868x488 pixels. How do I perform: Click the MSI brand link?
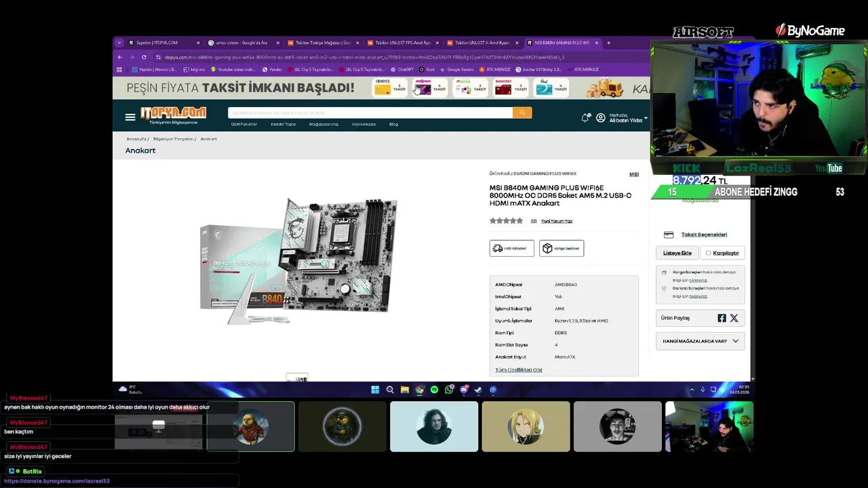(x=634, y=174)
